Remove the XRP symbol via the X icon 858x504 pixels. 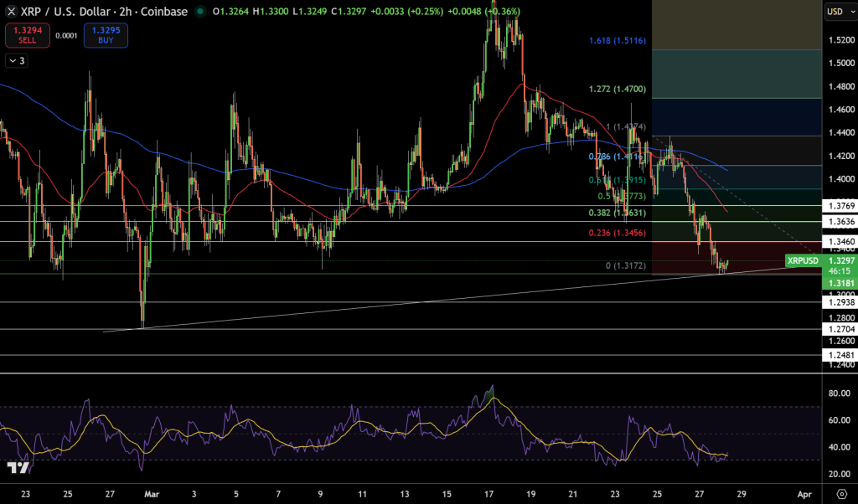pyautogui.click(x=9, y=12)
